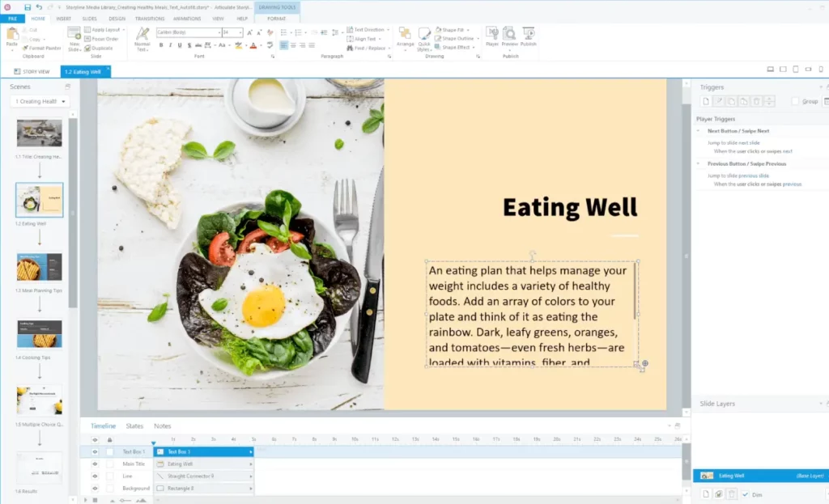Click the Save icon in title bar
The height and width of the screenshot is (504, 829).
coord(28,7)
